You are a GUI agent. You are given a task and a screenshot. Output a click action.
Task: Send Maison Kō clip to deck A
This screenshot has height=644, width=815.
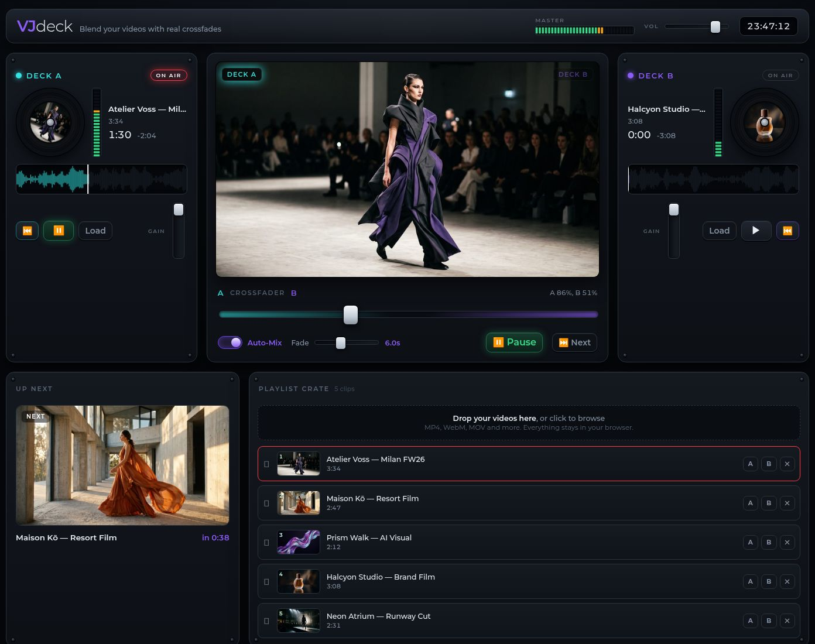click(750, 503)
